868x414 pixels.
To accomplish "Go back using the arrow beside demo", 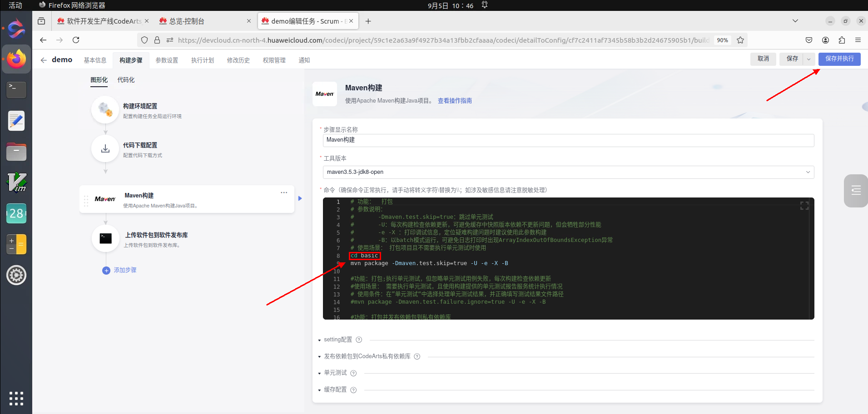I will coord(44,60).
